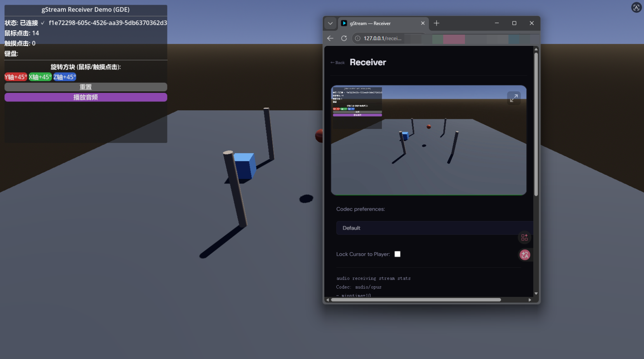Click the browser vertical scrollbar thumb
The height and width of the screenshot is (359, 644).
click(x=536, y=124)
